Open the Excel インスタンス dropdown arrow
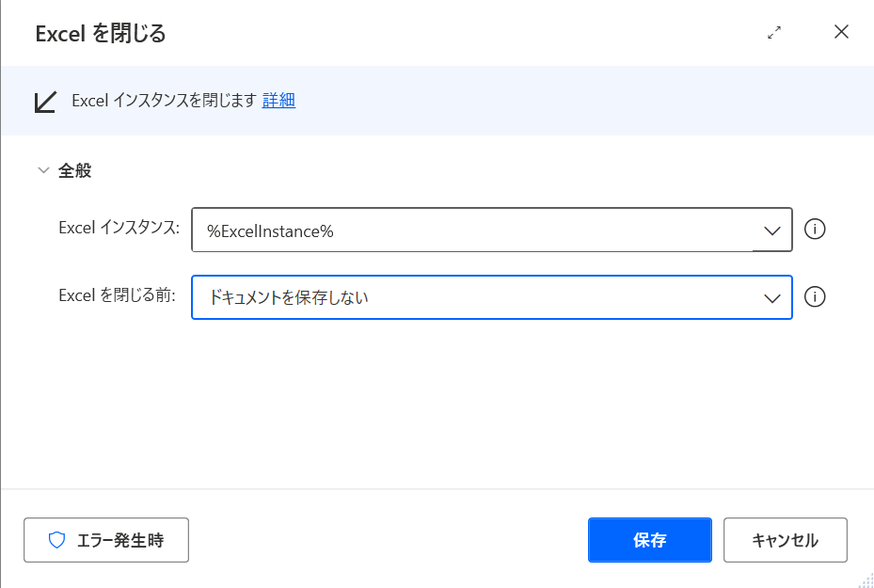This screenshot has width=874, height=588. pyautogui.click(x=772, y=230)
